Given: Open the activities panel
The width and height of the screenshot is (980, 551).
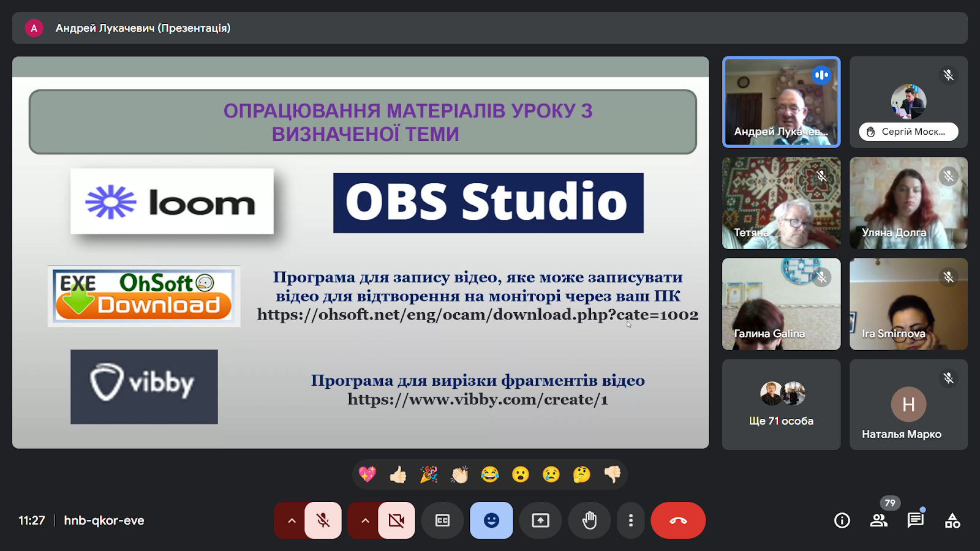Looking at the screenshot, I should tap(952, 520).
